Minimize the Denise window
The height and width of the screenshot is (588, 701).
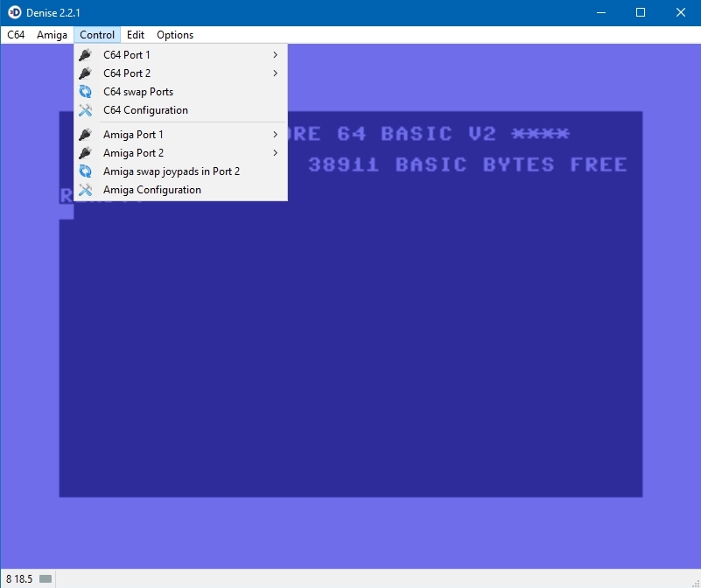tap(601, 12)
